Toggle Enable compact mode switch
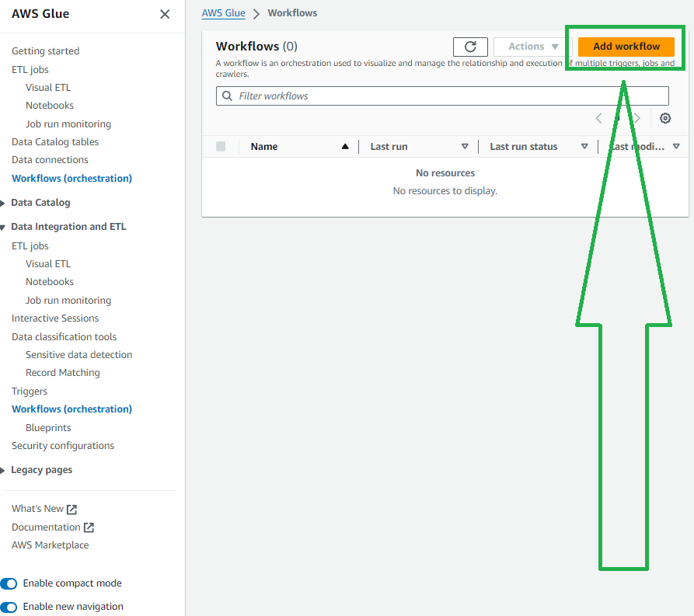 click(x=9, y=583)
